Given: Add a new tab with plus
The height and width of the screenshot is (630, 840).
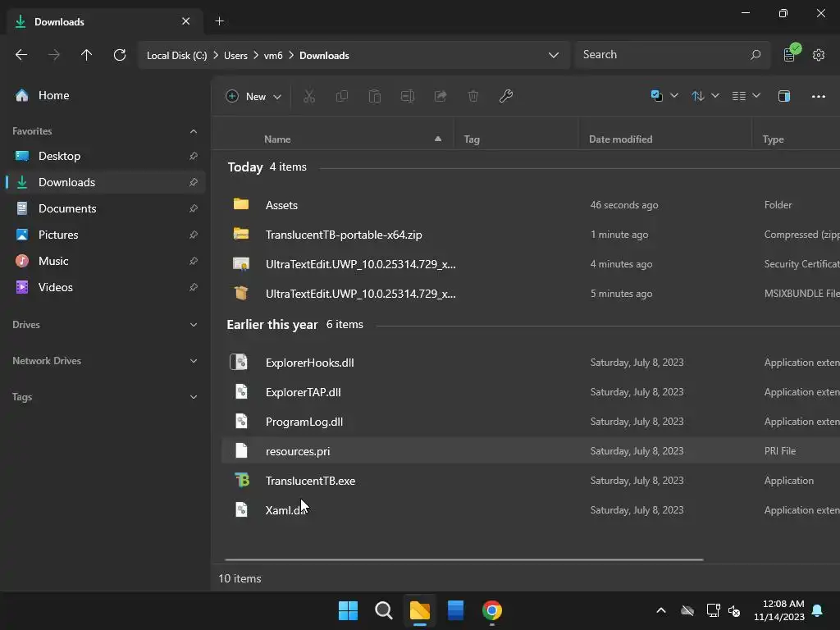Looking at the screenshot, I should pos(219,21).
